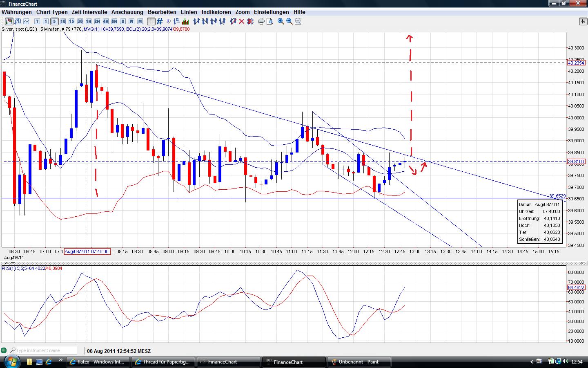The height and width of the screenshot is (368, 588).
Task: Toggle the crosshair cursor tool
Action: coord(151,21)
